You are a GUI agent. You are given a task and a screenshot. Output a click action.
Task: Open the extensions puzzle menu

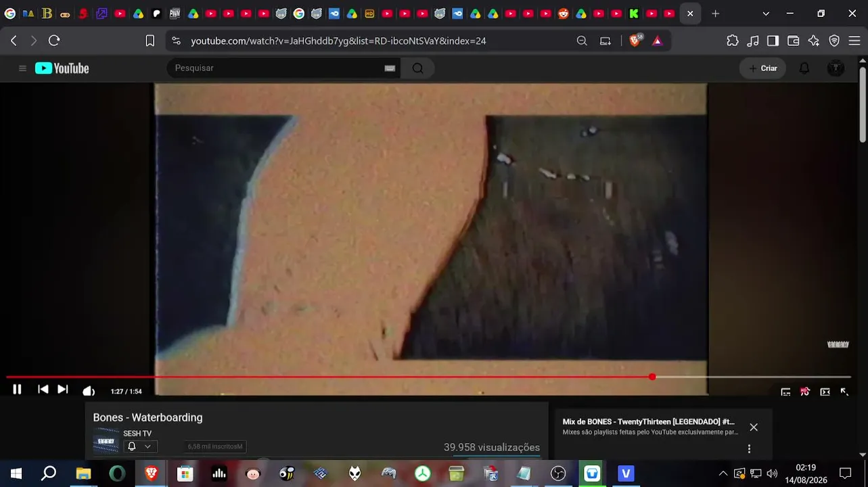(x=733, y=41)
